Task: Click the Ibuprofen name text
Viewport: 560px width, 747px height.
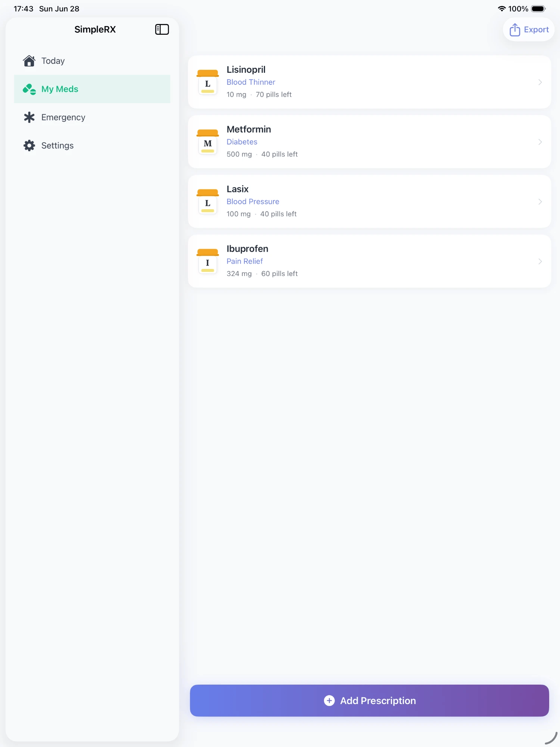Action: [247, 249]
